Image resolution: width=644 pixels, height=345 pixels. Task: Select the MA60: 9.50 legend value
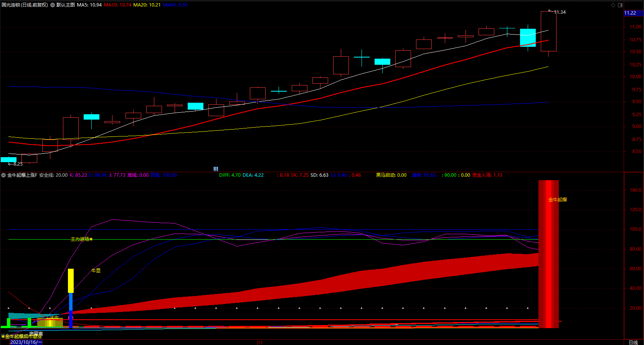(x=175, y=5)
